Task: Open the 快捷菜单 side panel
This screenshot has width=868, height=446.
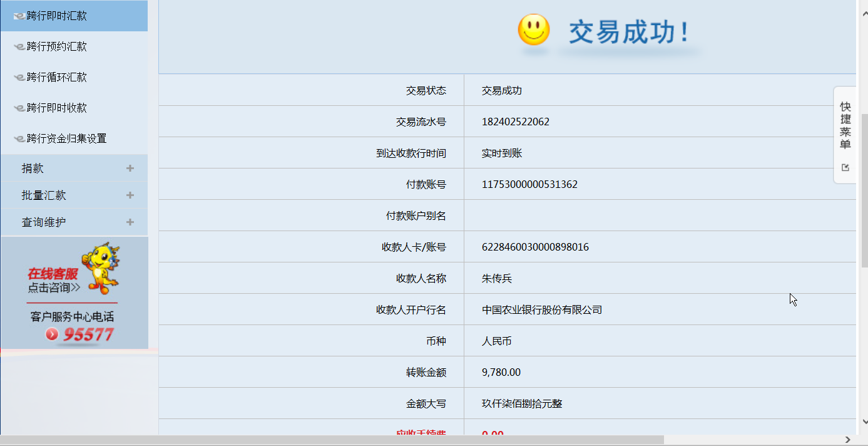Action: click(845, 125)
